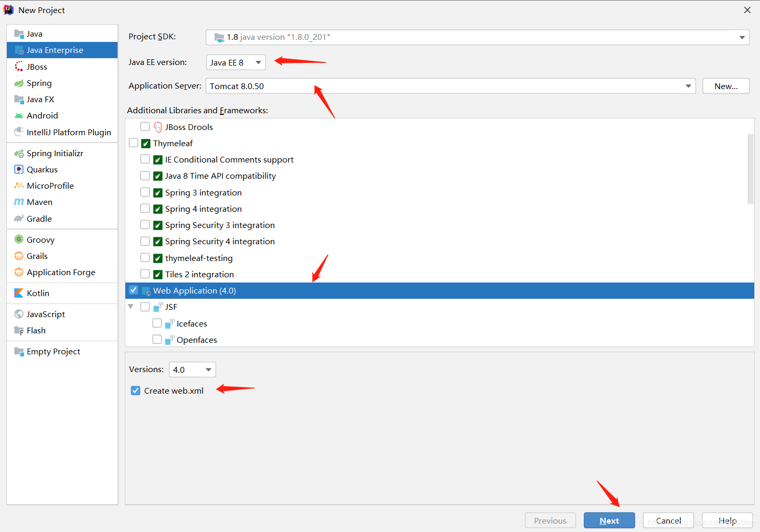Expand the Application Server dropdown
Viewport: 760px width, 532px height.
pos(451,86)
